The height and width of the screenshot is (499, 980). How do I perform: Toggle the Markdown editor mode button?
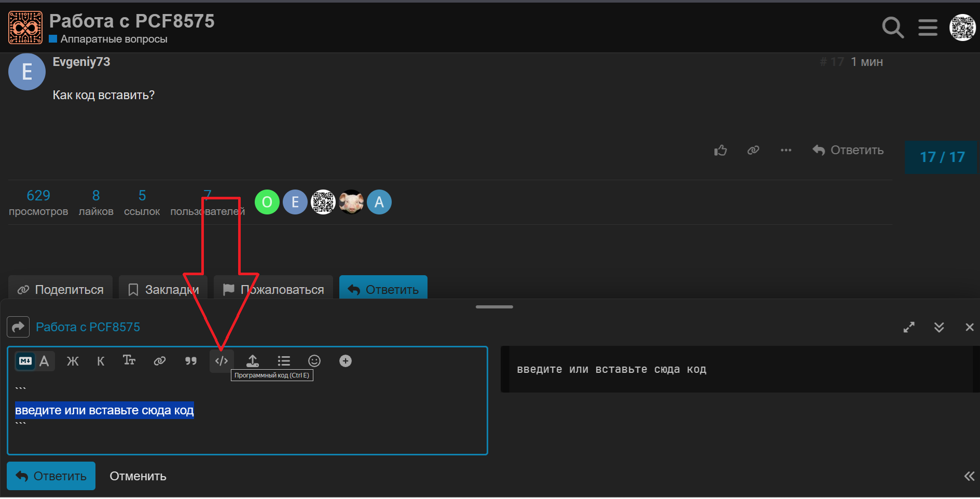pos(25,361)
